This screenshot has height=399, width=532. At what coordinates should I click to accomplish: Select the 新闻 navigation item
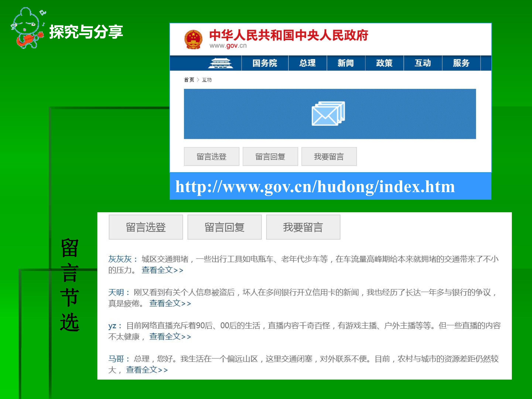(x=346, y=63)
